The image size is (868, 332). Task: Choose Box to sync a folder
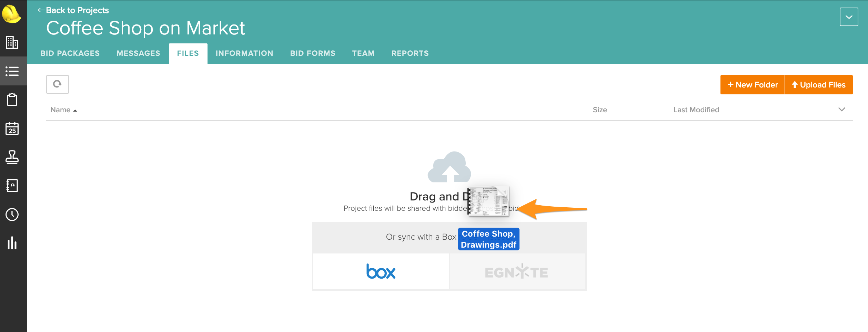tap(381, 272)
